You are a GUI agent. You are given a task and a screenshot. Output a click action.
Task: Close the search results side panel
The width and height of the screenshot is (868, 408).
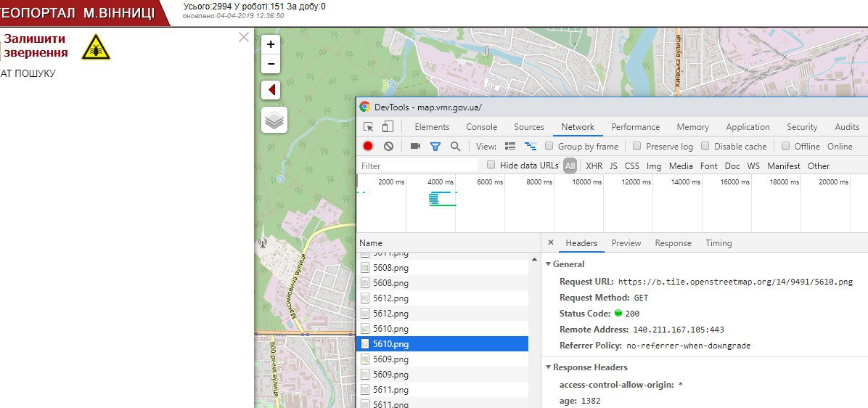pyautogui.click(x=244, y=37)
